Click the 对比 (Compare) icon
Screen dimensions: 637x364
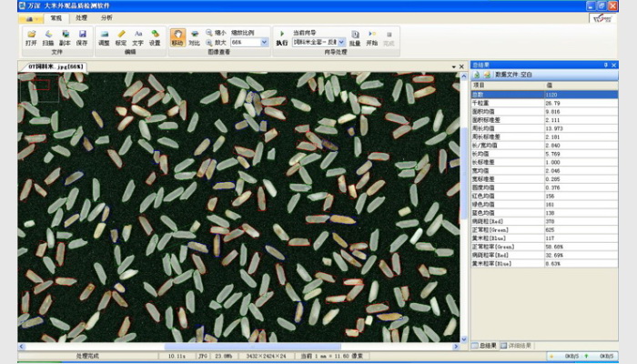point(194,37)
